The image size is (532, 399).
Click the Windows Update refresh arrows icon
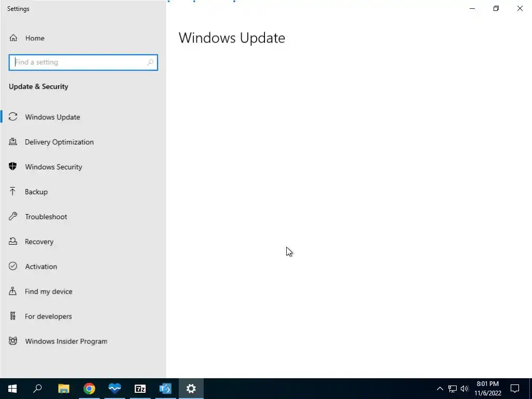(13, 117)
